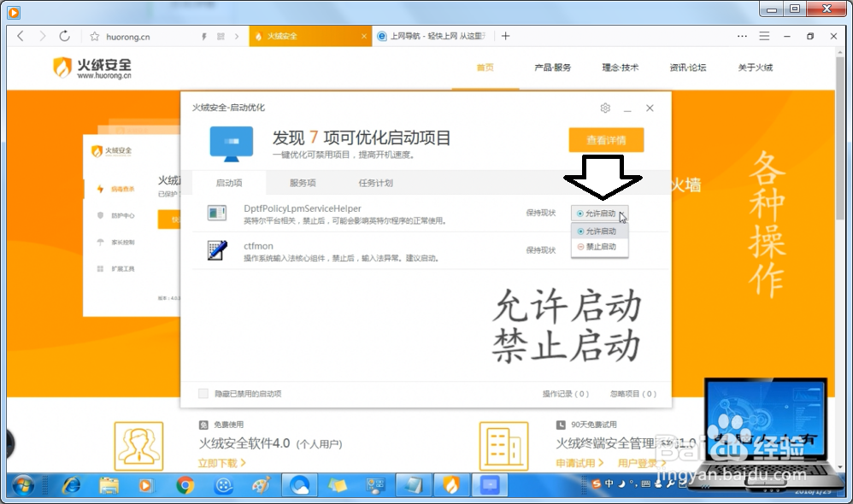
Task: Open the Paint palette taskbar icon
Action: [x=262, y=485]
